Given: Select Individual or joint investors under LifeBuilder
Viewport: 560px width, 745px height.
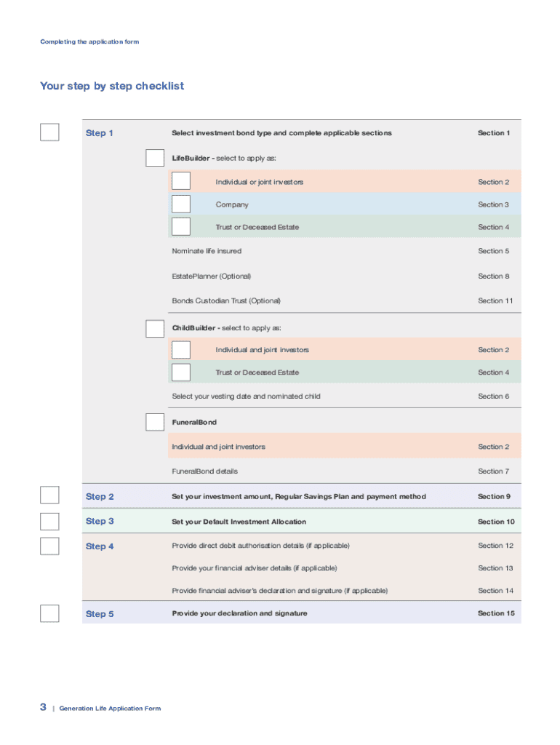Looking at the screenshot, I should coord(181,181).
